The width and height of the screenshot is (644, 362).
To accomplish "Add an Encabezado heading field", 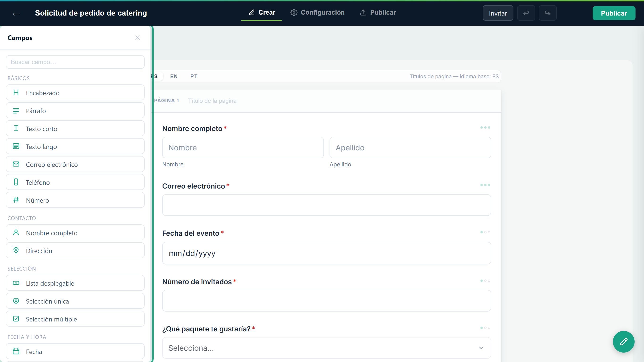I will pyautogui.click(x=75, y=93).
